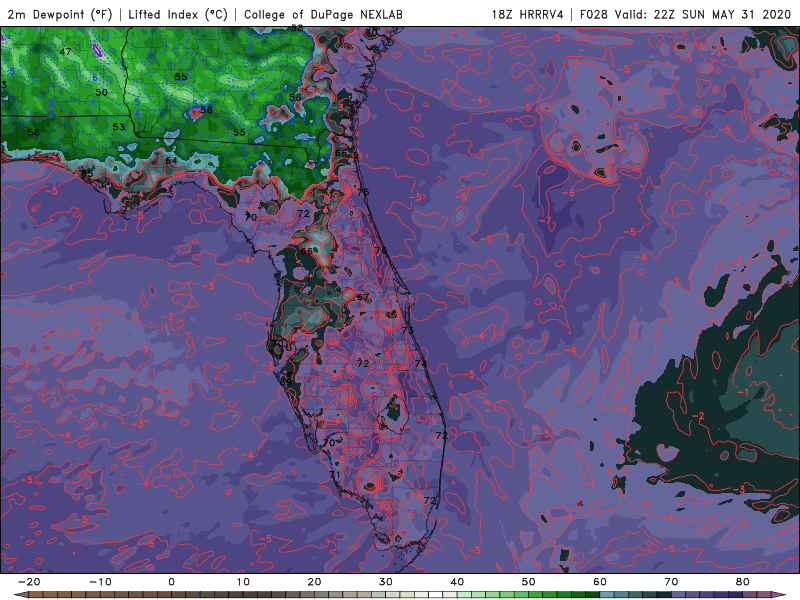Click the 80 label on the color scale
This screenshot has height=600, width=800.
743,582
